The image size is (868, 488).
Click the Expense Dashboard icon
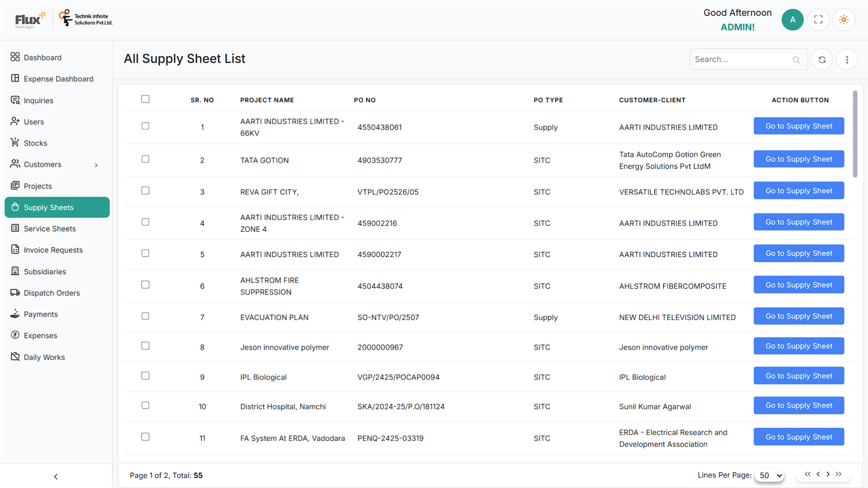[x=15, y=78]
